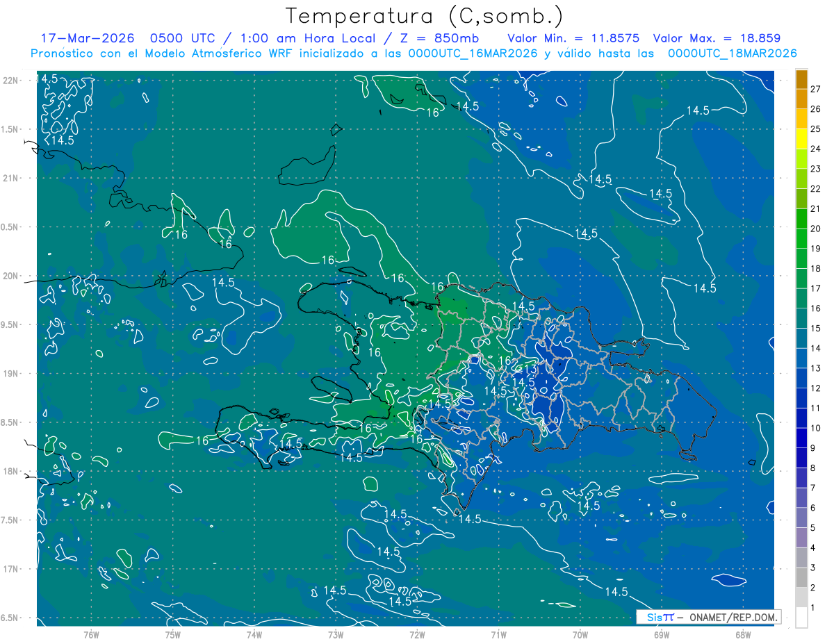
Task: Click the '18N' latitude axis label
Action: click(12, 472)
